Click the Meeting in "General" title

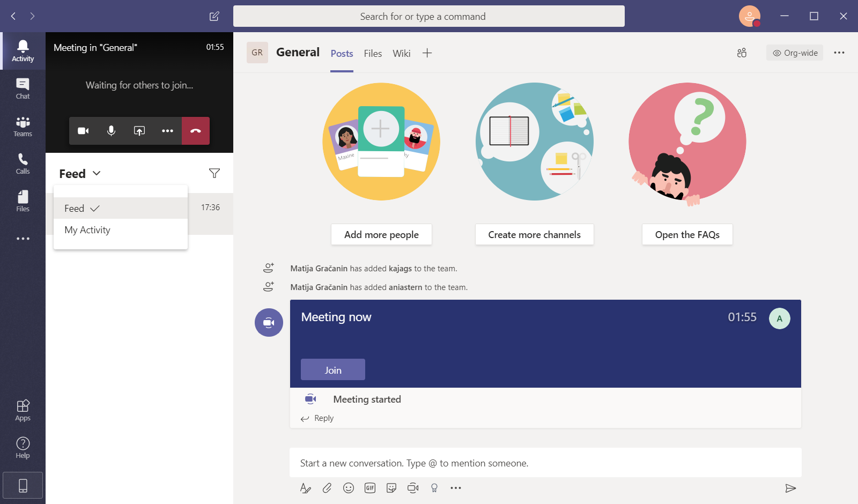[x=95, y=48]
